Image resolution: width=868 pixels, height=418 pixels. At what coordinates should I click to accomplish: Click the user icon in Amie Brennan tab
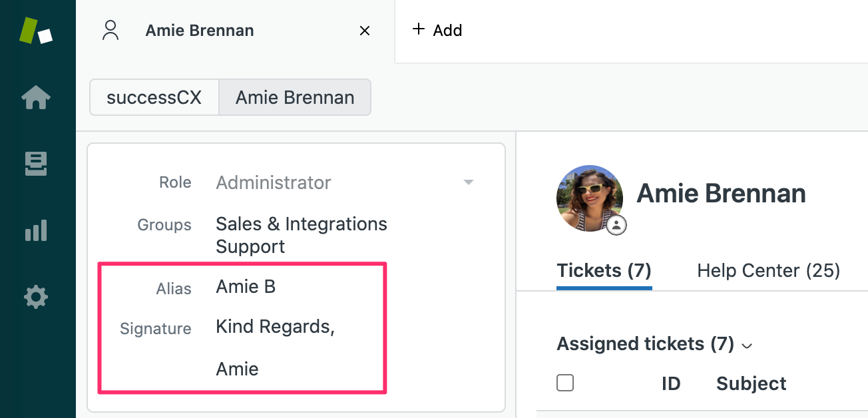coord(110,31)
